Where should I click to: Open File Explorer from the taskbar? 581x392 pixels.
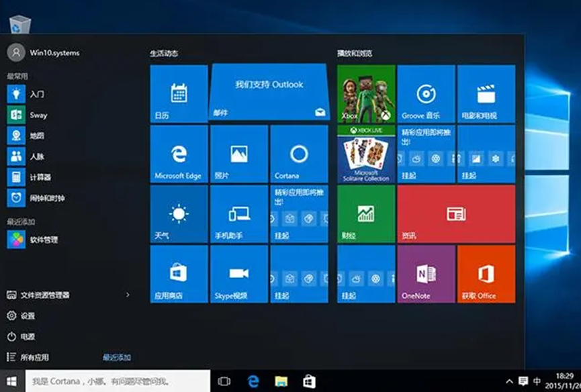281,381
